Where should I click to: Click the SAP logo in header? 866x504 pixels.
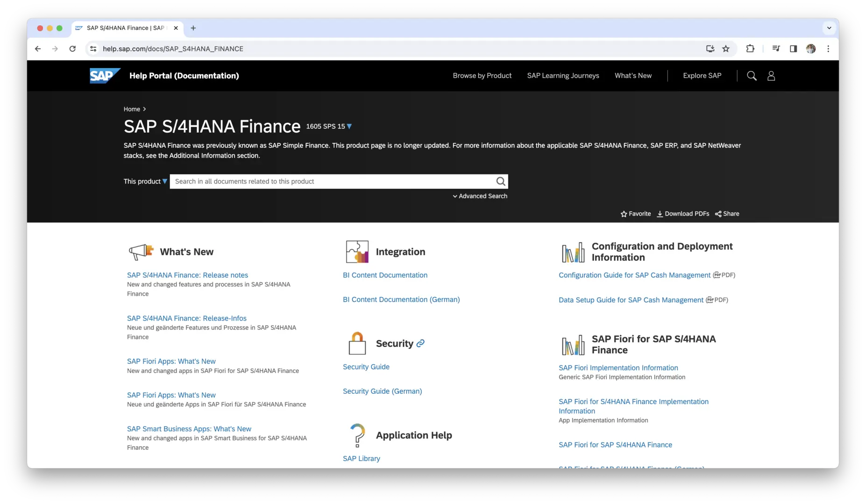click(105, 76)
